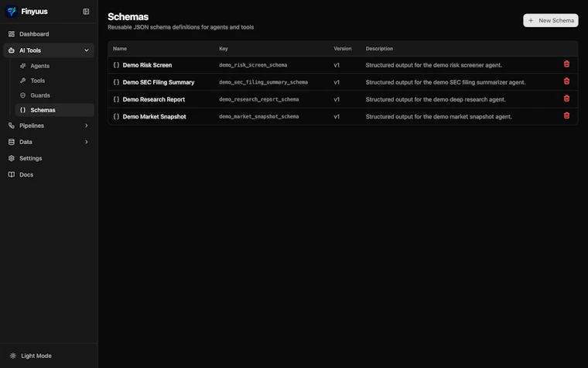Delete the Demo Research Report schema
This screenshot has height=368, width=588.
point(566,98)
